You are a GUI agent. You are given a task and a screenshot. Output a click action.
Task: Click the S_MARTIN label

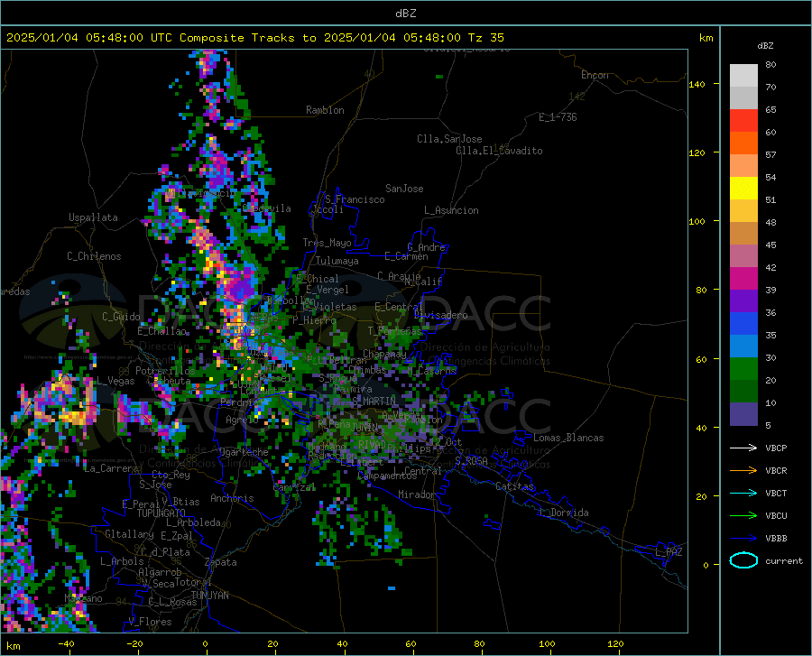pyautogui.click(x=374, y=402)
